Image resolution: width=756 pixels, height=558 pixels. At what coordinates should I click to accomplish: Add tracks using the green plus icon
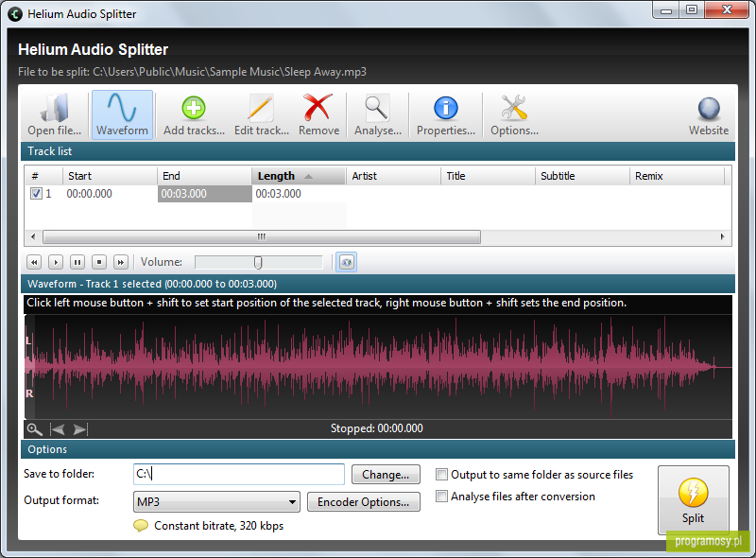(194, 114)
